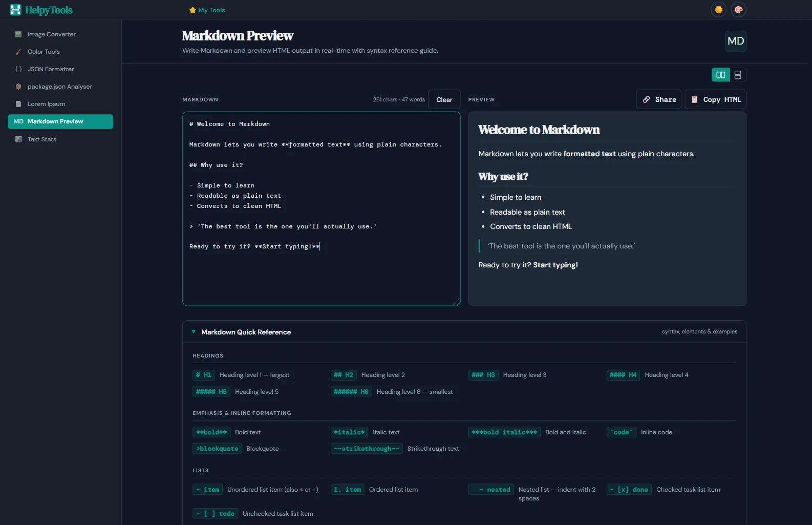Click the 'Why use it?' preview heading
Viewport: 812px width, 525px height.
tap(503, 177)
